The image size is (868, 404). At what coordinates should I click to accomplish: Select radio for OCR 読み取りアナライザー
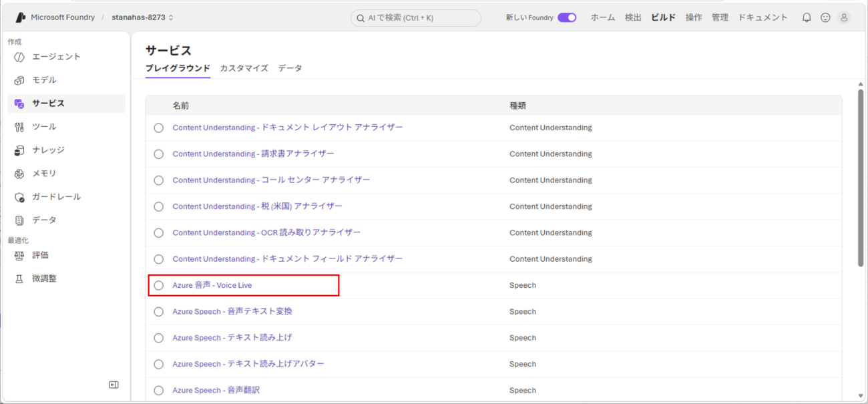click(158, 233)
